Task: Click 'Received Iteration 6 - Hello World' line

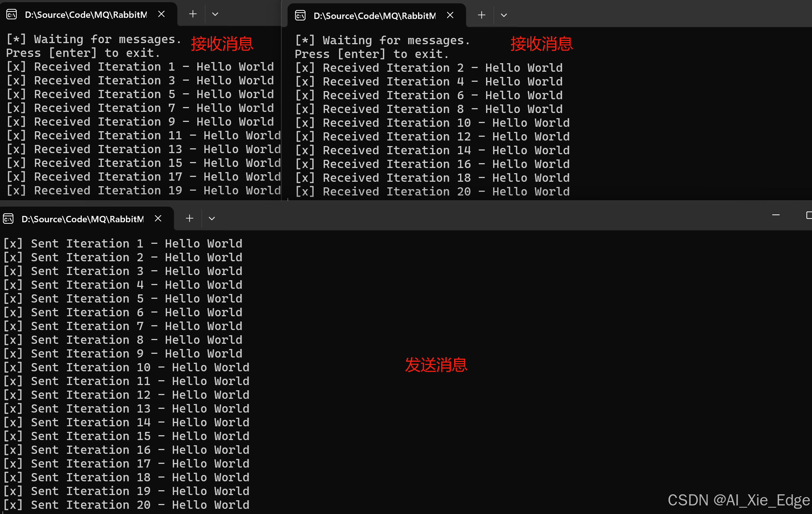Action: pos(429,96)
